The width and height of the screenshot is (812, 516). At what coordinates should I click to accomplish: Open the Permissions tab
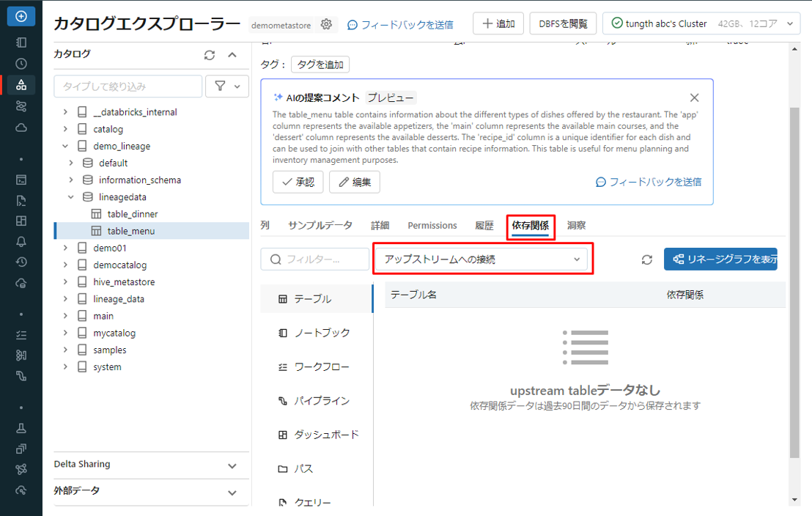(432, 226)
